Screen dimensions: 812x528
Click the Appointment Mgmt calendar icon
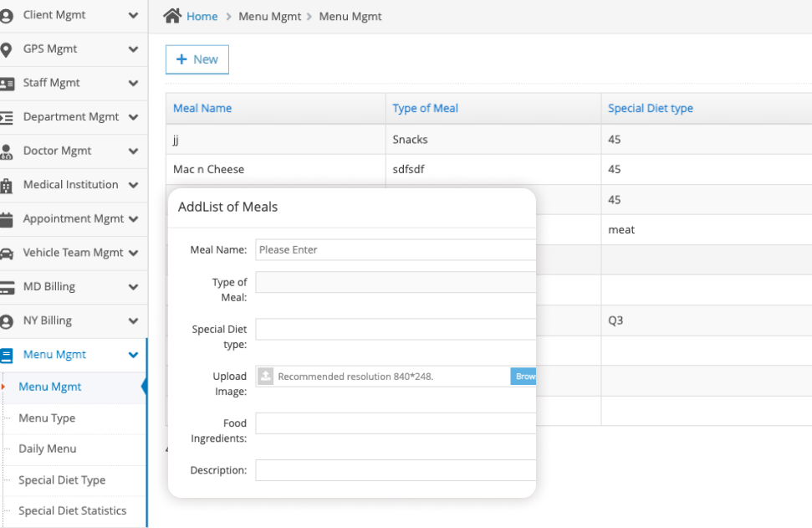(7, 219)
